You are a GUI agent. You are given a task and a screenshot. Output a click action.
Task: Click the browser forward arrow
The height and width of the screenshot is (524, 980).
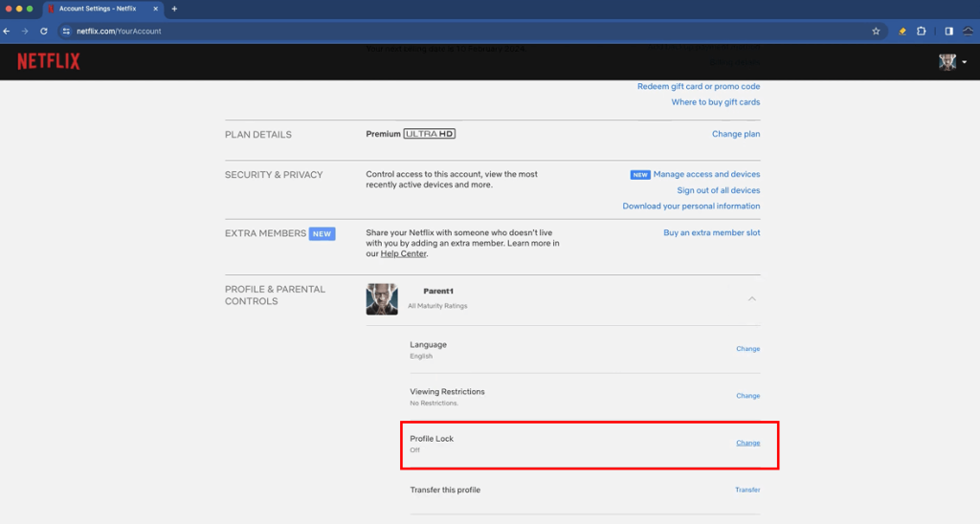click(x=25, y=32)
